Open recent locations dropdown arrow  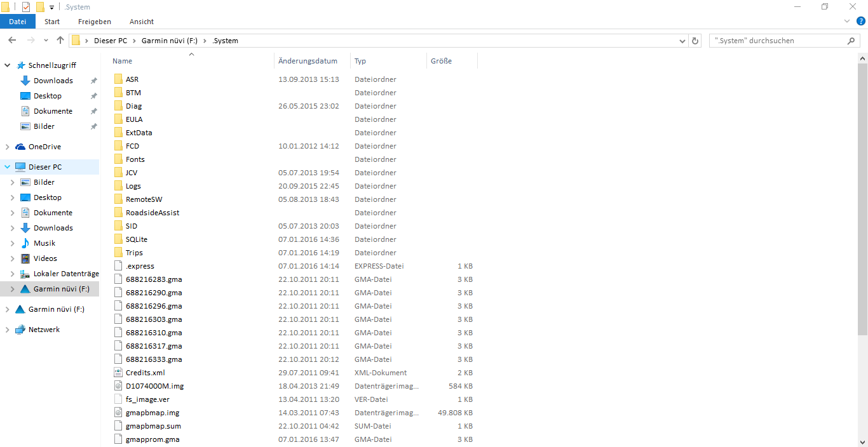46,41
